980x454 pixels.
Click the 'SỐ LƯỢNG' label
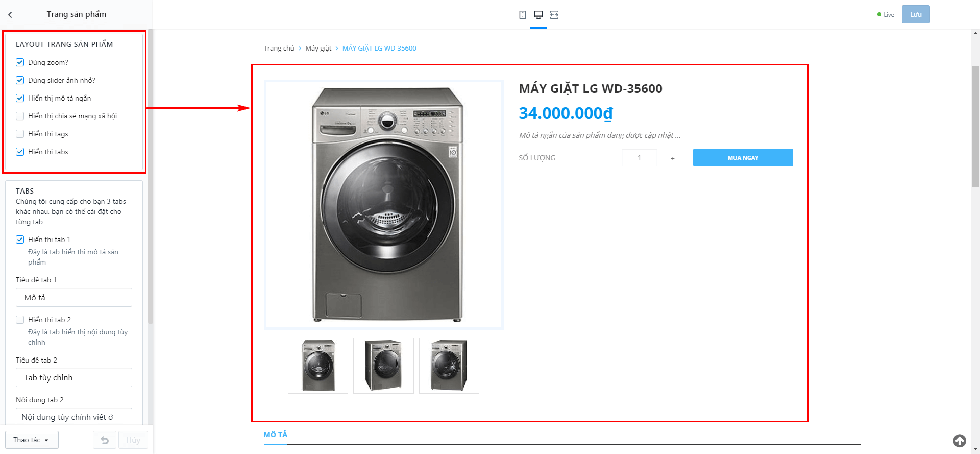point(537,158)
